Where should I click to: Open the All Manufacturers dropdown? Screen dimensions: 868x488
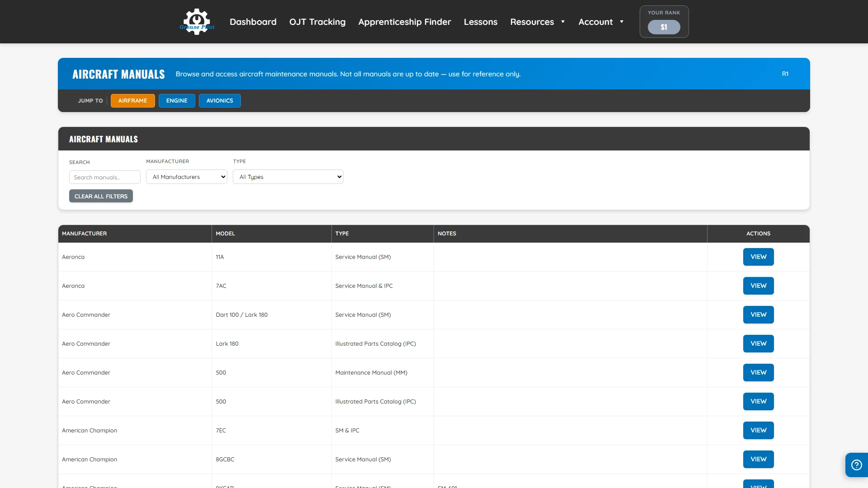click(x=187, y=177)
